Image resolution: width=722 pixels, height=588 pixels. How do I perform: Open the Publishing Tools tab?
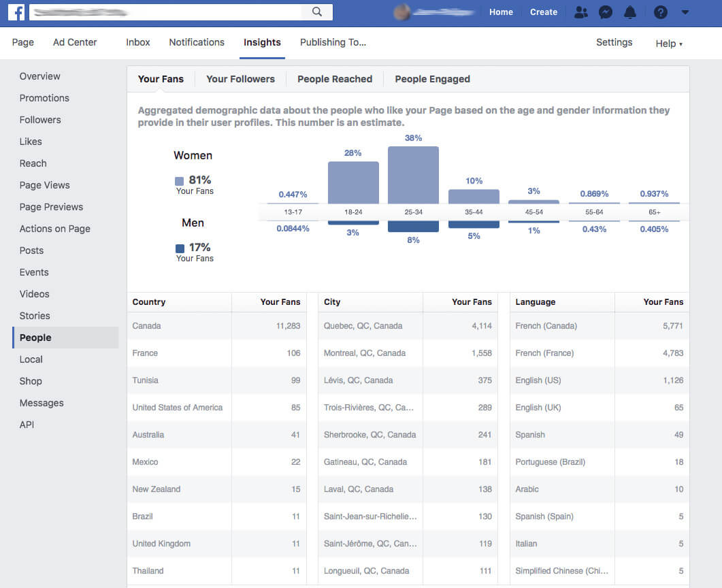pos(333,42)
